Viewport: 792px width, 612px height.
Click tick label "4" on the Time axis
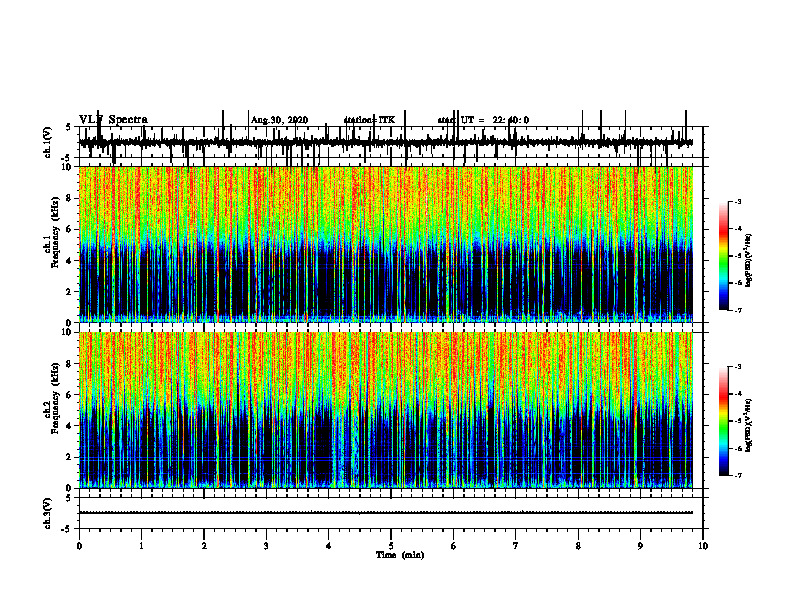click(x=329, y=546)
